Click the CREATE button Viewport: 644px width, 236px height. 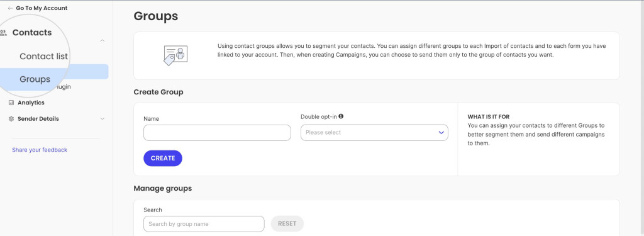(x=163, y=159)
